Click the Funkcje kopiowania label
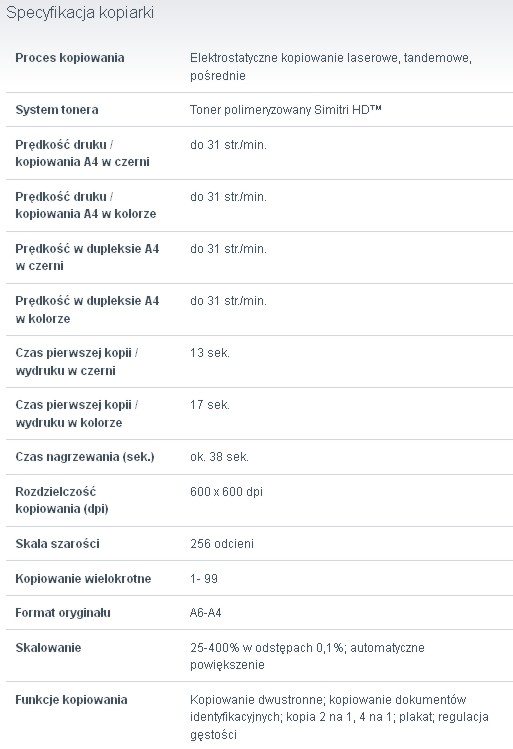513x749 pixels. [71, 700]
